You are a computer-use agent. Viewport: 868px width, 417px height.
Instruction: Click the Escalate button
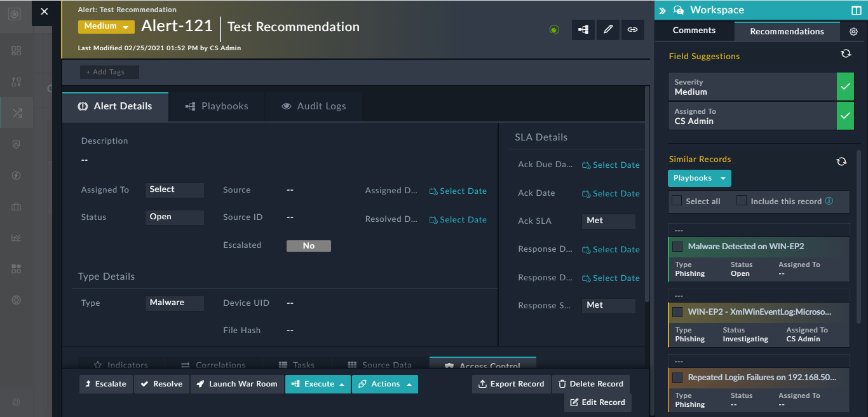click(106, 384)
